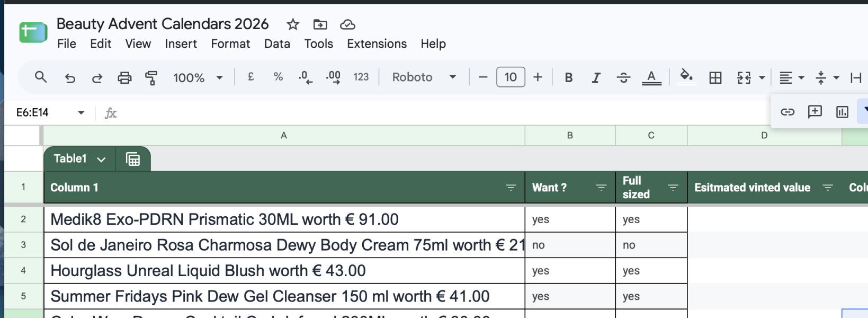Click the redo arrow icon

pos(97,78)
